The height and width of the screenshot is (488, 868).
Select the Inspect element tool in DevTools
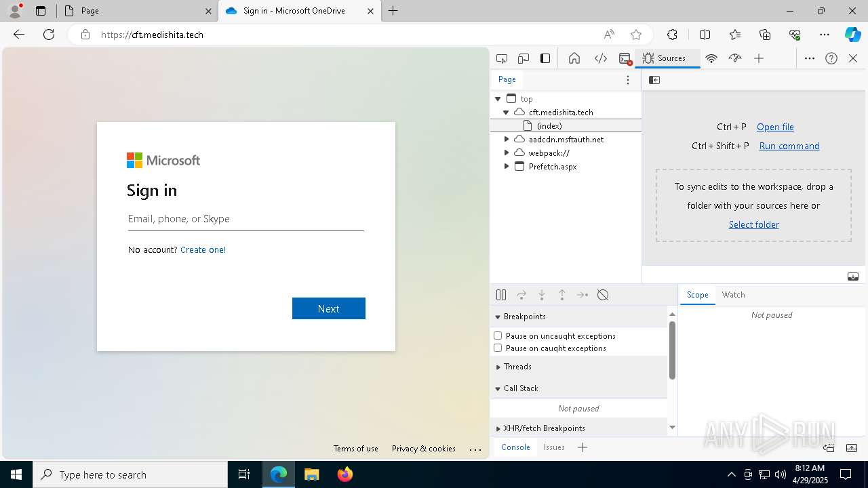pos(502,58)
